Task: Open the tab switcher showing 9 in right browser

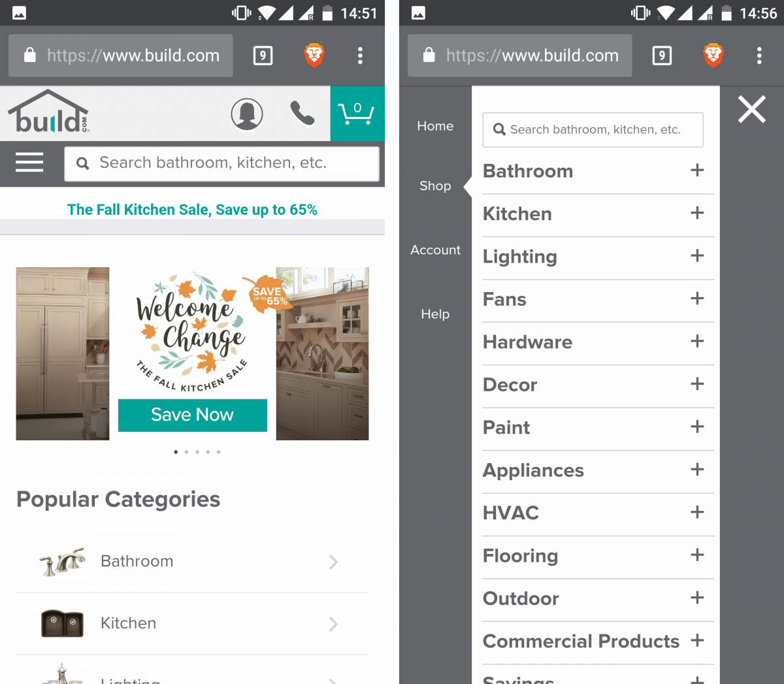Action: [662, 56]
